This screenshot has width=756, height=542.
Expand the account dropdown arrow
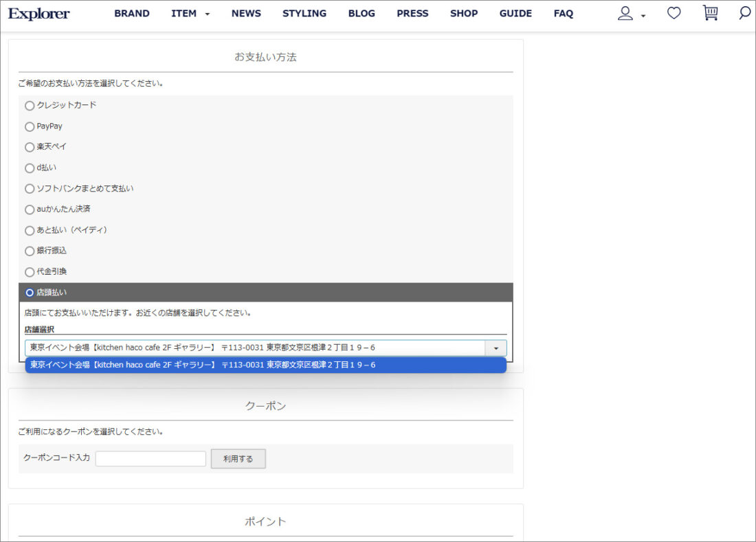pyautogui.click(x=643, y=16)
